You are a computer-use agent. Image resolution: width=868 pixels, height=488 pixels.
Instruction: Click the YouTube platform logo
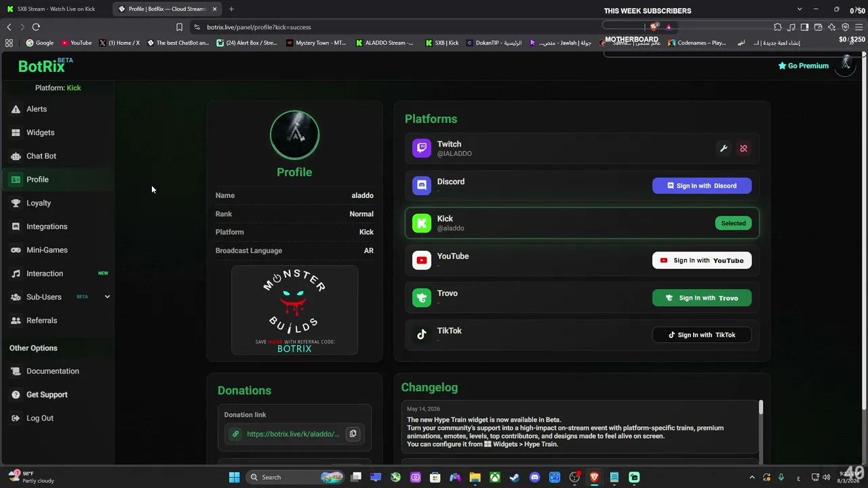(x=422, y=260)
